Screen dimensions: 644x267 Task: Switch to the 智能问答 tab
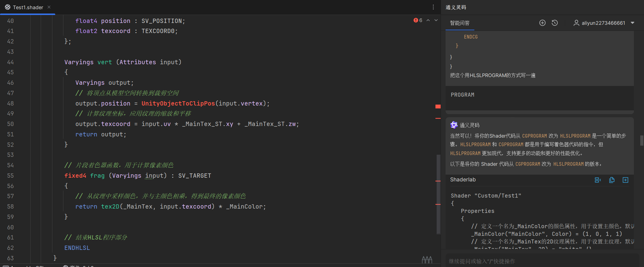coord(460,23)
